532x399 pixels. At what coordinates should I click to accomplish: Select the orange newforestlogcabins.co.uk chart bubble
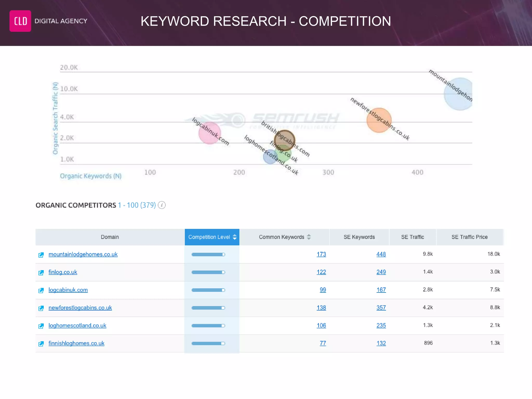pos(379,120)
